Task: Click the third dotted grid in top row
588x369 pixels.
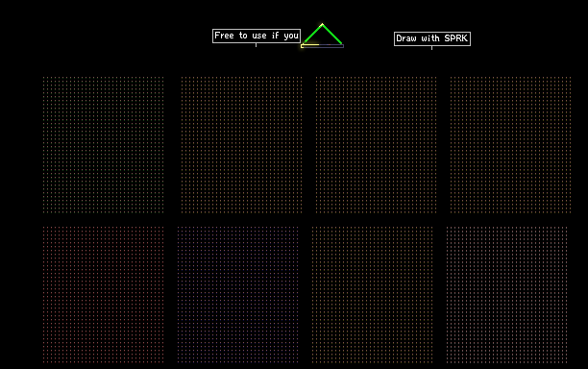Action: point(376,145)
